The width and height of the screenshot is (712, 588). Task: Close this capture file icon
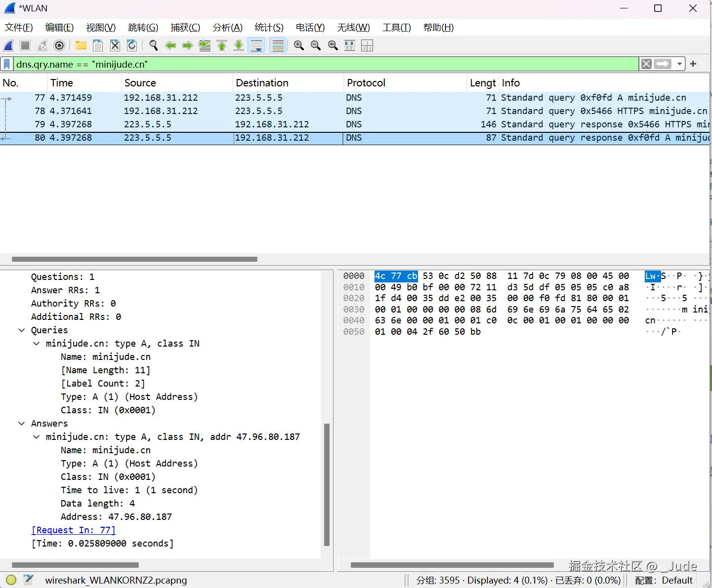[x=115, y=45]
